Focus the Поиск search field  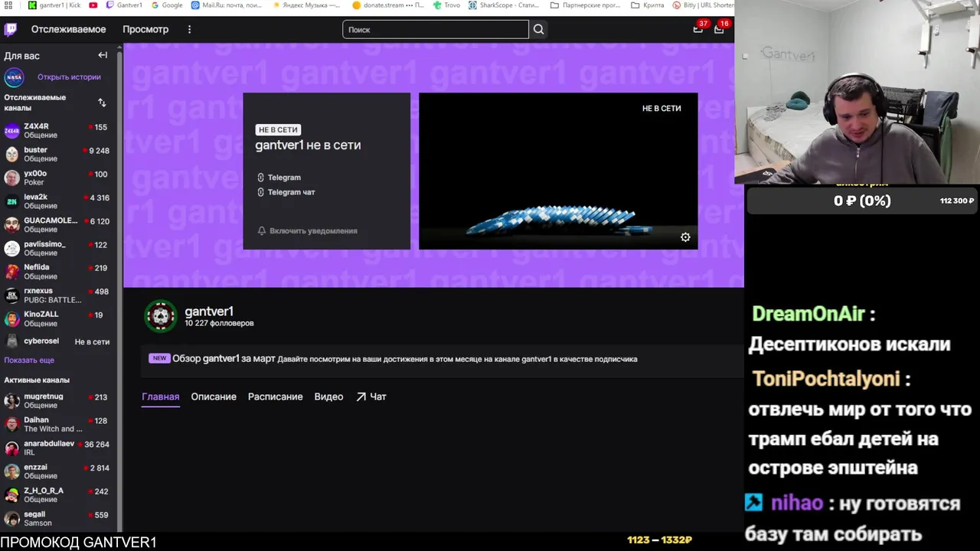pyautogui.click(x=436, y=29)
